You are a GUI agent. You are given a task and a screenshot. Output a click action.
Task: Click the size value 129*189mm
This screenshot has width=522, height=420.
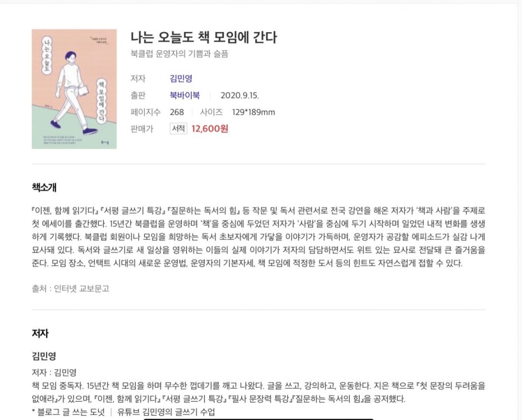pos(253,112)
